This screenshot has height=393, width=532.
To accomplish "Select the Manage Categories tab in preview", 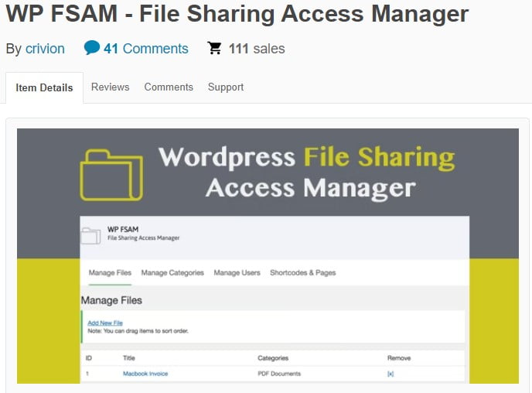I will click(x=172, y=273).
